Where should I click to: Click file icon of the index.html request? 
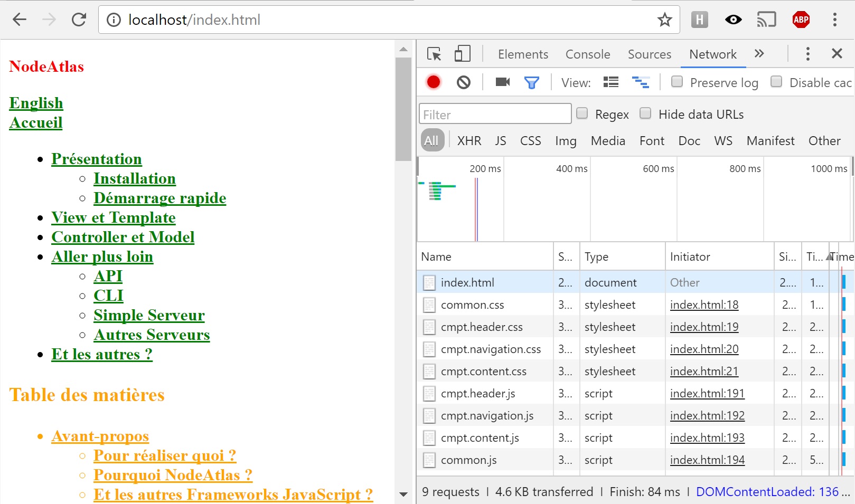pos(429,283)
